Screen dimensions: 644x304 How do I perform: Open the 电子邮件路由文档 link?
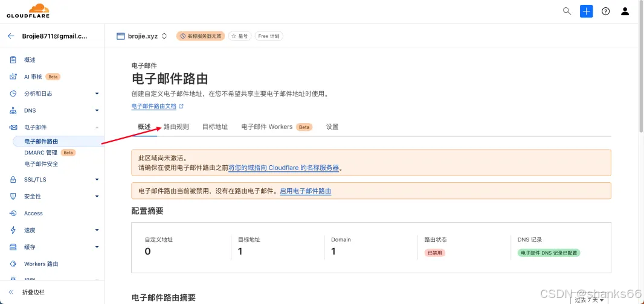click(x=154, y=106)
